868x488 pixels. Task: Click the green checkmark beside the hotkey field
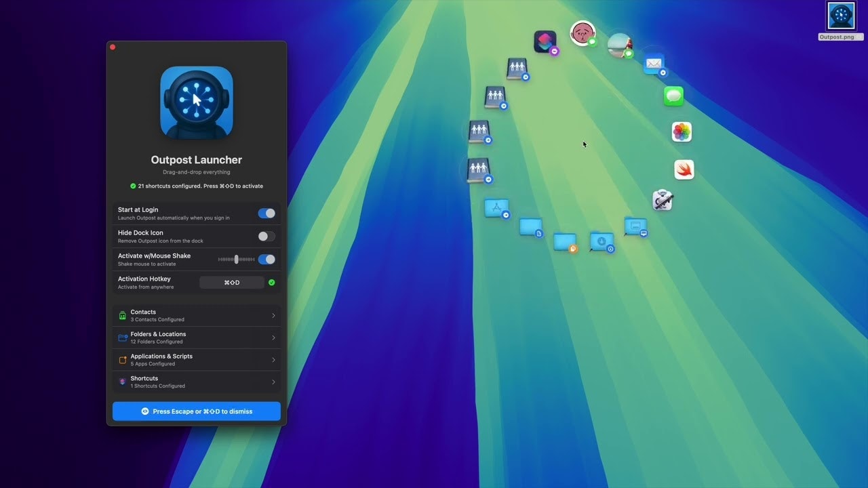point(272,283)
